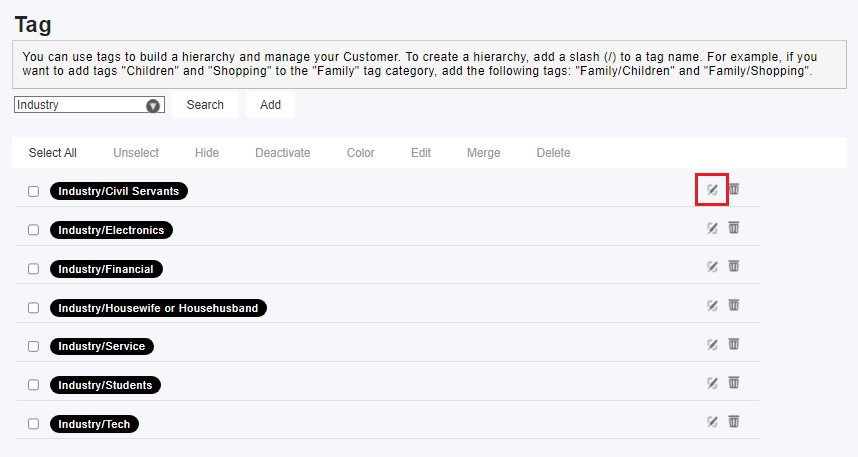Click Deactivate in the tag action bar

(x=282, y=153)
